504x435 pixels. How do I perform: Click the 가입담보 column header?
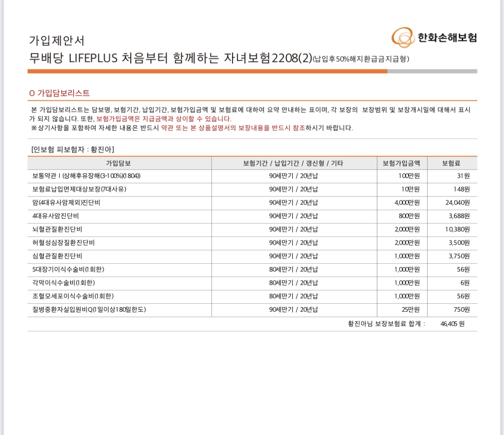(118, 163)
